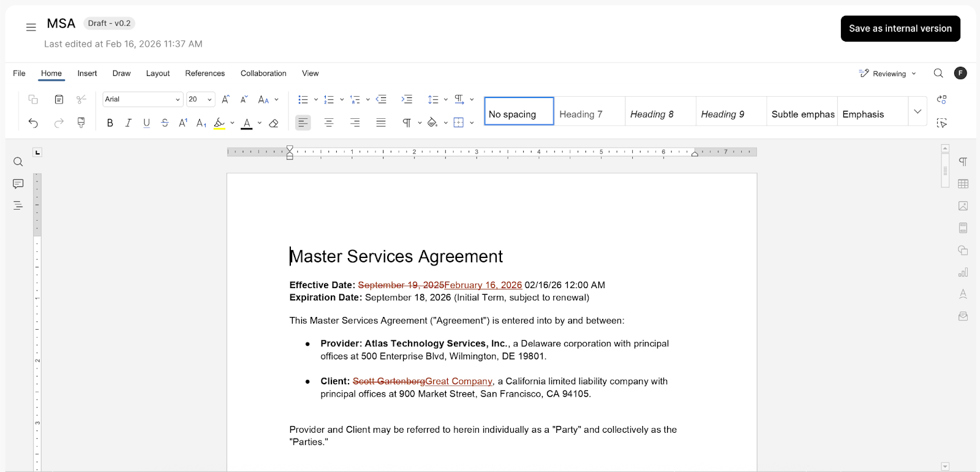Image resolution: width=980 pixels, height=472 pixels.
Task: Apply the Emphasis style
Action: (x=872, y=112)
